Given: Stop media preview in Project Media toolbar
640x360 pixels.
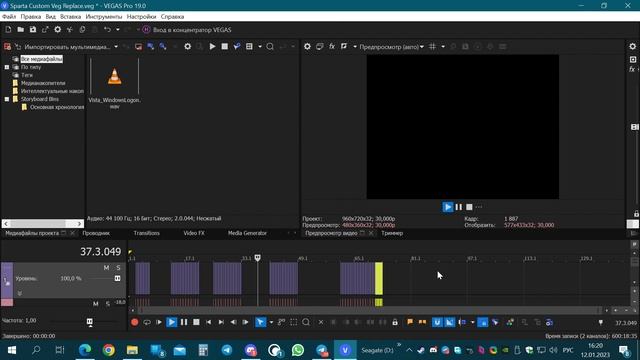Looking at the screenshot, I should click(x=224, y=47).
